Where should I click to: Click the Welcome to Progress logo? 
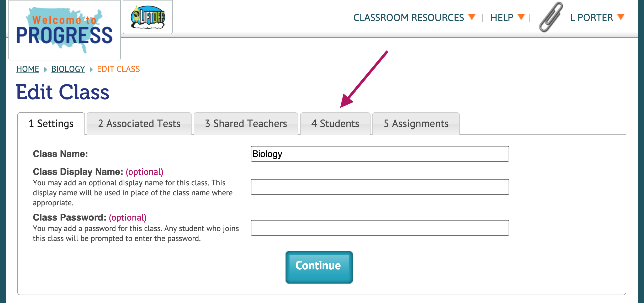tap(65, 30)
